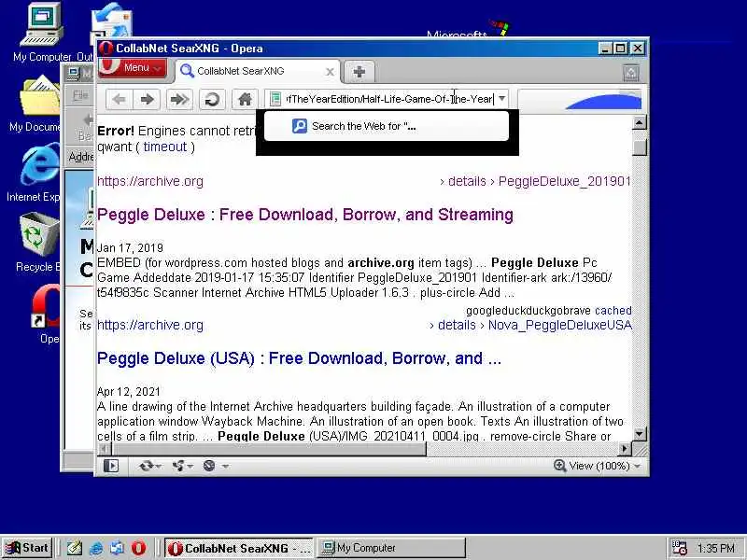
Task: Open a new tab with plus button
Action: click(x=359, y=72)
